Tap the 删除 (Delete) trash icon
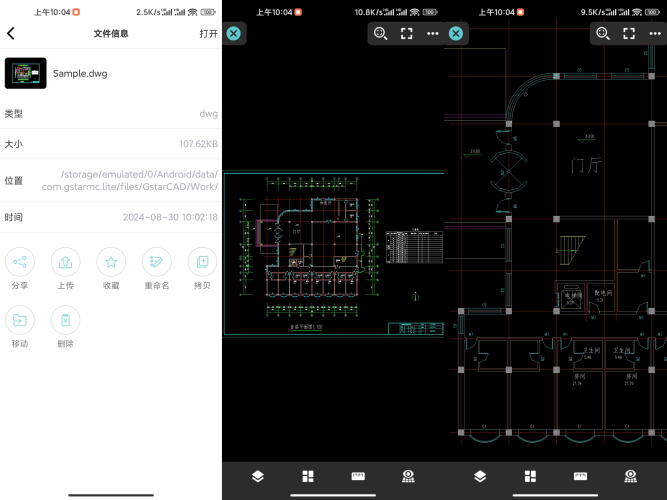The image size is (667, 500). point(65,320)
